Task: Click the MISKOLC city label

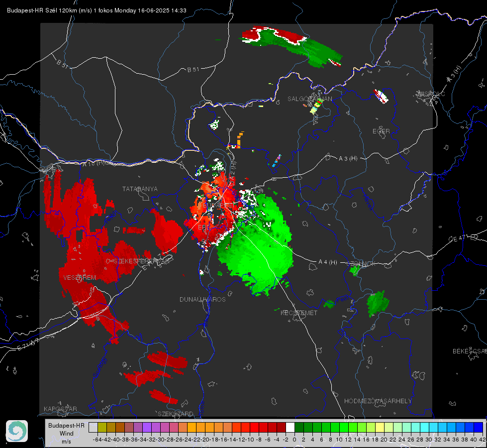Action: 432,94
